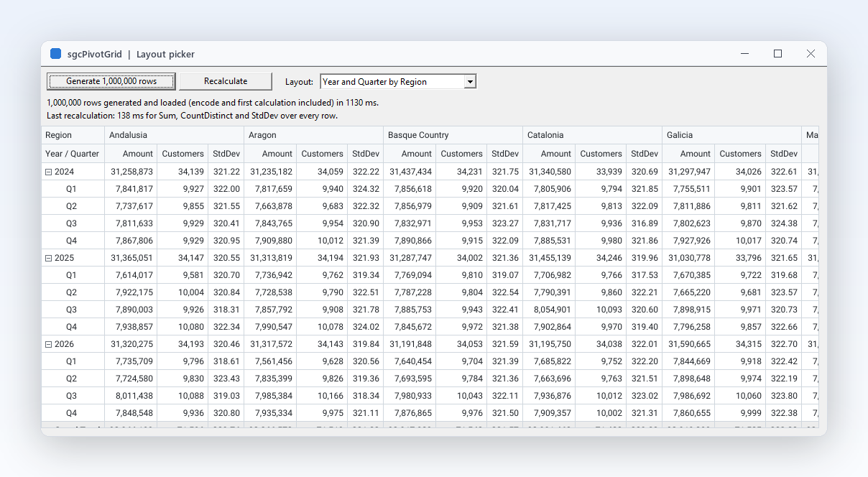This screenshot has height=477, width=868.
Task: Select the Andalusia region header
Action: click(x=175, y=135)
